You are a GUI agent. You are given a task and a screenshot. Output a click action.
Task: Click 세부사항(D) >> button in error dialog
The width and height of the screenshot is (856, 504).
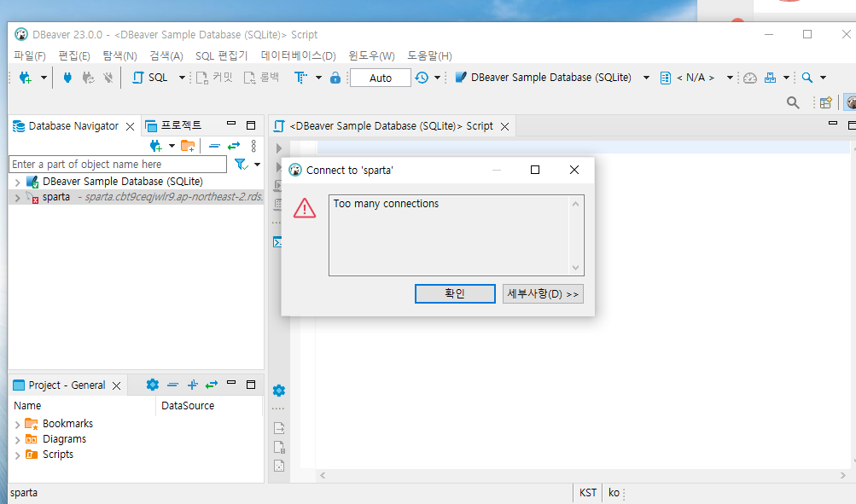point(543,293)
